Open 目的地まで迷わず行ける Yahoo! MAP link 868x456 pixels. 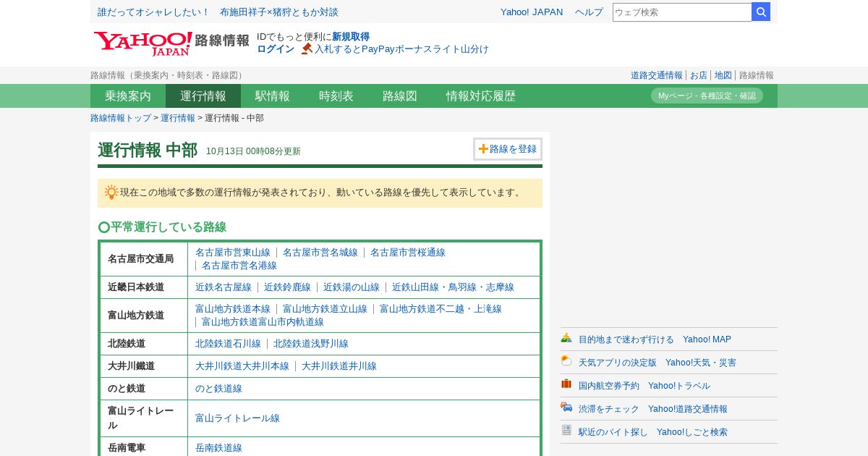point(655,339)
